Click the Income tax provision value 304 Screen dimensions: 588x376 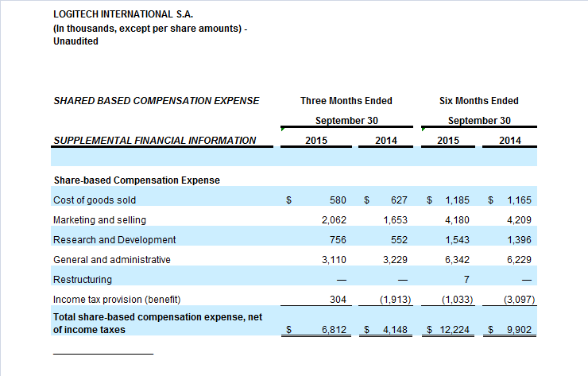[x=338, y=300]
